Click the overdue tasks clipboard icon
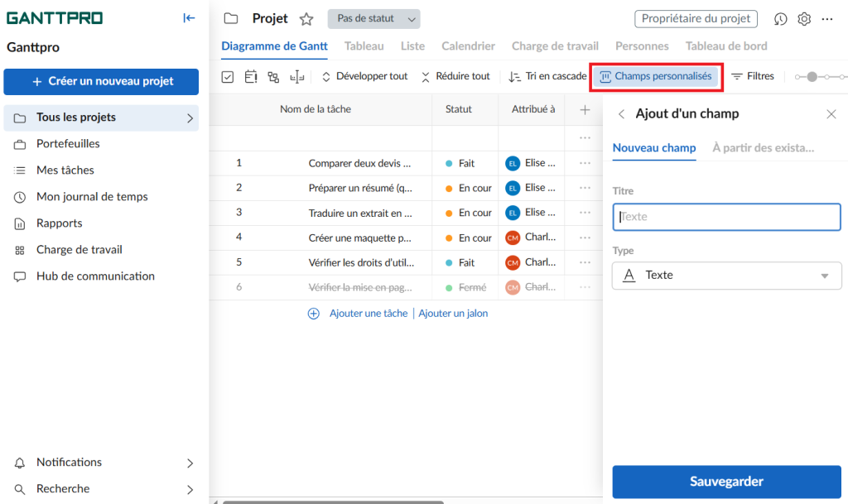This screenshot has height=504, width=848. [x=251, y=75]
